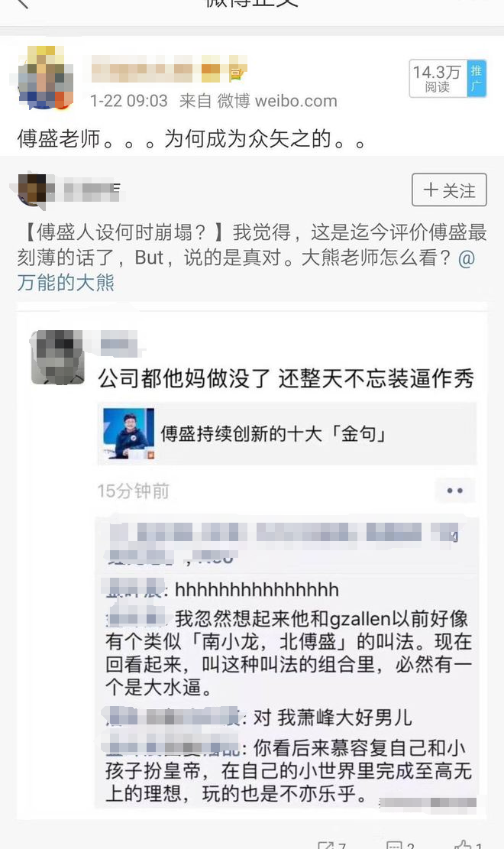The height and width of the screenshot is (849, 504).
Task: Tap the blurred reposted author's name
Action: pyautogui.click(x=92, y=190)
